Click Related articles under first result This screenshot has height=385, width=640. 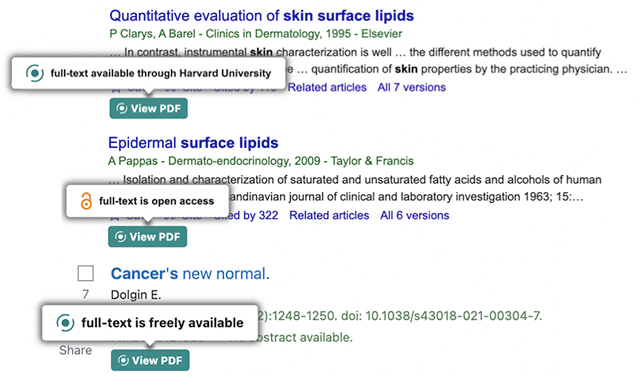[x=327, y=87]
